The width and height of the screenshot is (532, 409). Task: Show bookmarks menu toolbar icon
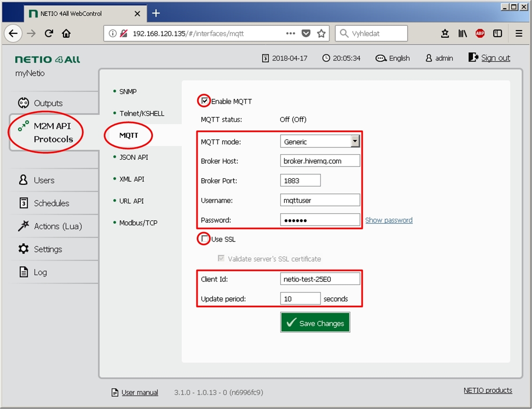pyautogui.click(x=445, y=33)
